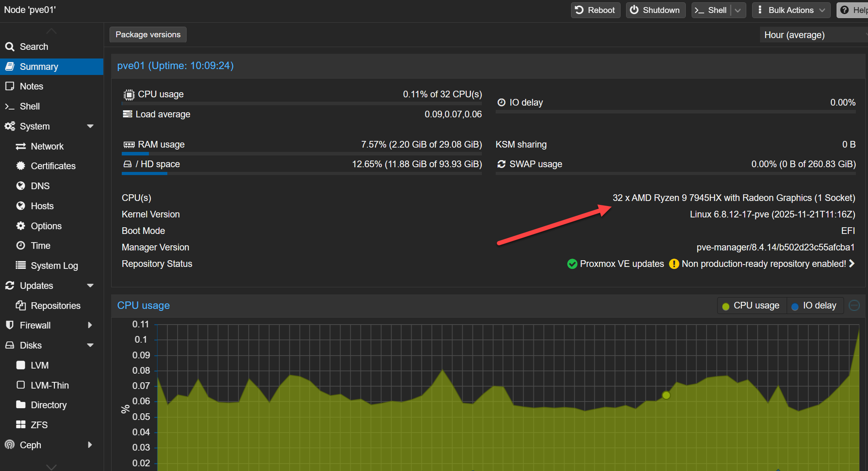Click the chart zoom-out minus circle icon
Screen dimensions: 868x471
(x=854, y=305)
